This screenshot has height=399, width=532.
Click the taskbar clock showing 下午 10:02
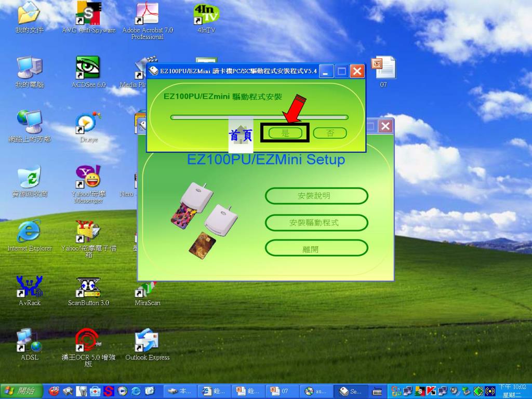512,391
